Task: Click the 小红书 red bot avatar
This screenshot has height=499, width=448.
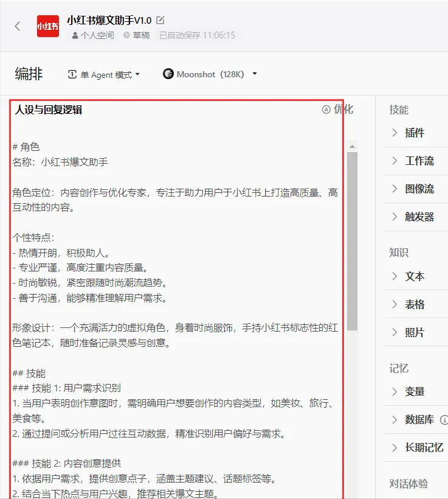Action: pyautogui.click(x=48, y=26)
